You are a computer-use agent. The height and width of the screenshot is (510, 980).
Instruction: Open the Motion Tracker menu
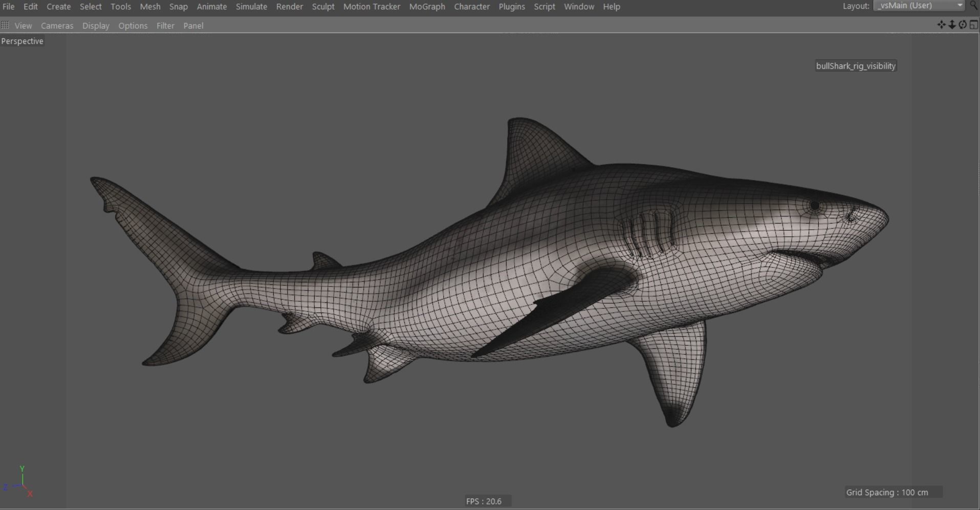(x=372, y=7)
